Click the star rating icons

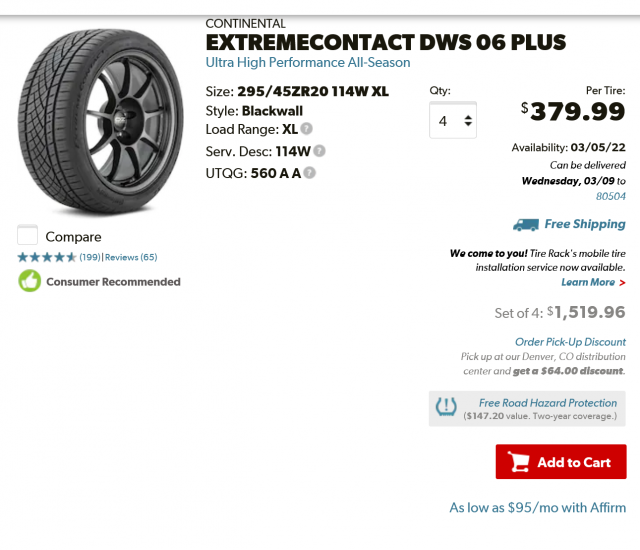point(47,257)
